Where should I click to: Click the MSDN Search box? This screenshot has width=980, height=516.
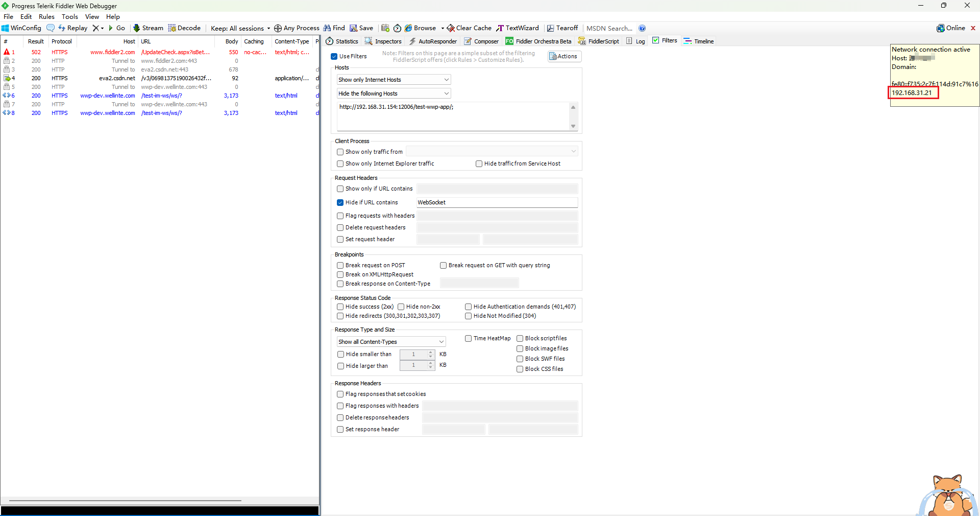tap(609, 28)
